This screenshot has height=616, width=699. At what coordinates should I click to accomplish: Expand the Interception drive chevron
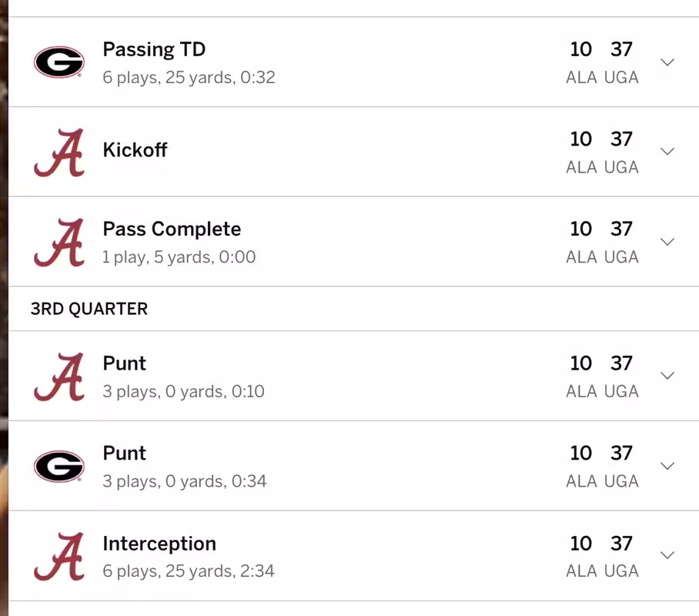click(x=667, y=555)
